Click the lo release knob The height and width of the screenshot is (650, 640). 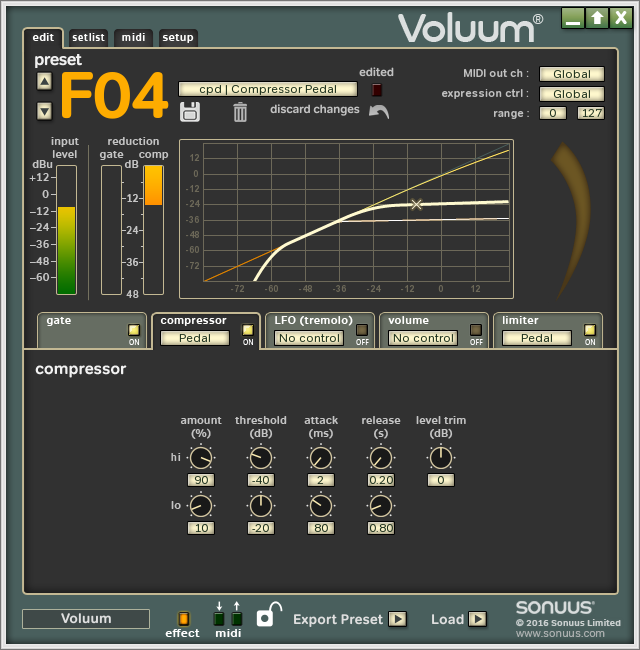(x=381, y=506)
